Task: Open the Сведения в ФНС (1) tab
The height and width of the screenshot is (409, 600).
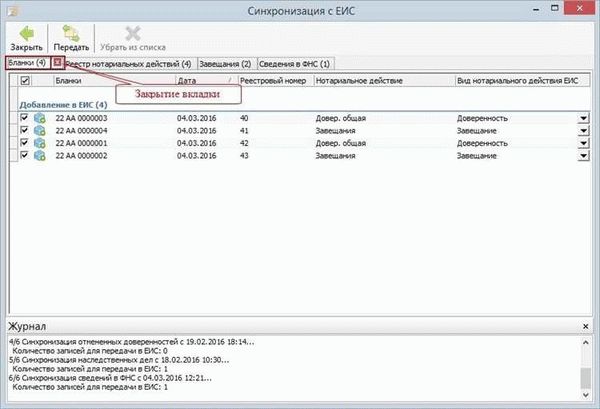Action: (x=294, y=64)
